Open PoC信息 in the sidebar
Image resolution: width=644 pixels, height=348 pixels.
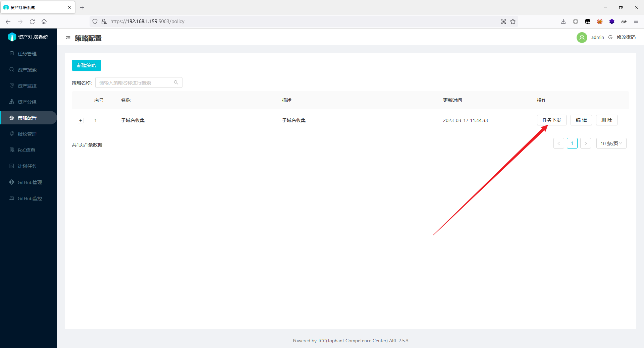(x=28, y=150)
